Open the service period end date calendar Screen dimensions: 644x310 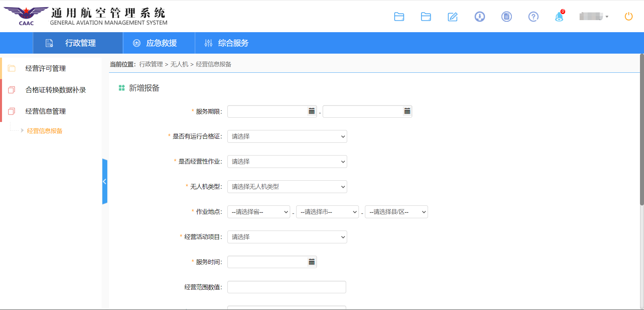[407, 111]
